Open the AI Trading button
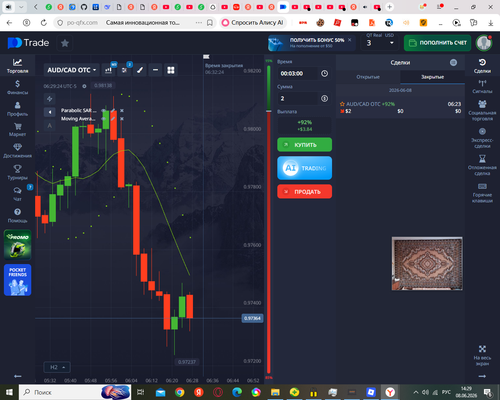500x400 pixels. coord(305,168)
